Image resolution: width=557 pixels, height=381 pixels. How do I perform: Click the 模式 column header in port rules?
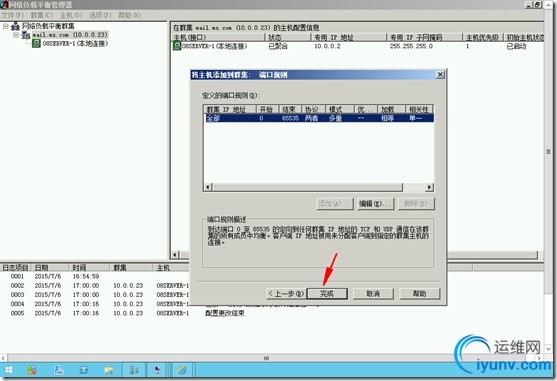[x=339, y=109]
